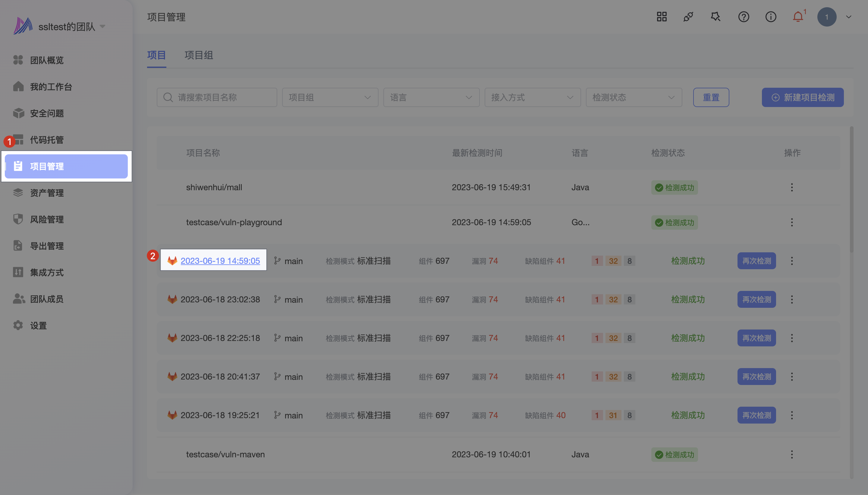The height and width of the screenshot is (495, 868).
Task: Expand the 语言 filter dropdown
Action: coord(431,98)
